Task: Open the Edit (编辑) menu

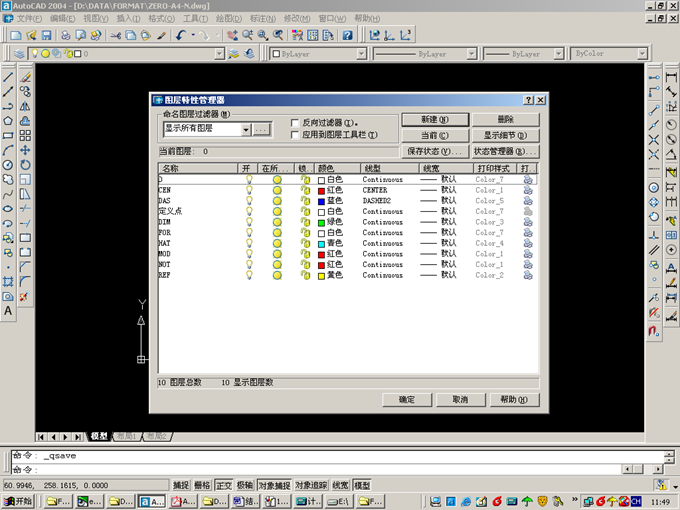Action: coord(62,19)
